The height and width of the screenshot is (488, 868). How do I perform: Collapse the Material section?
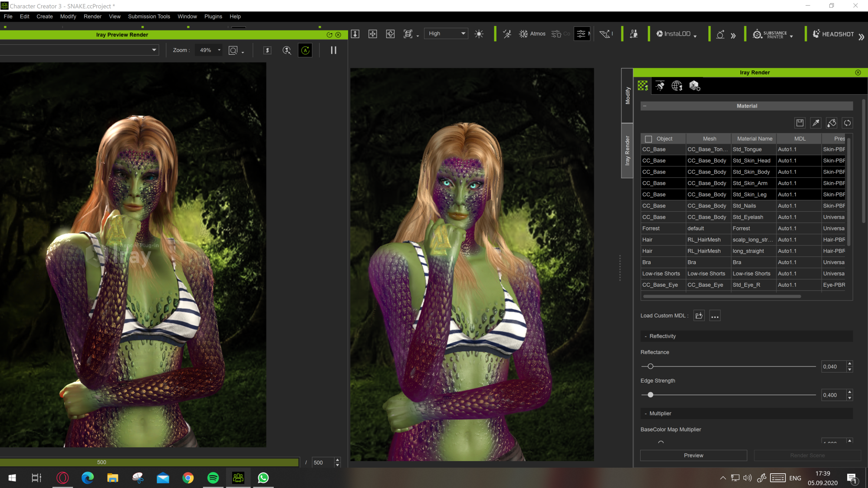[645, 106]
